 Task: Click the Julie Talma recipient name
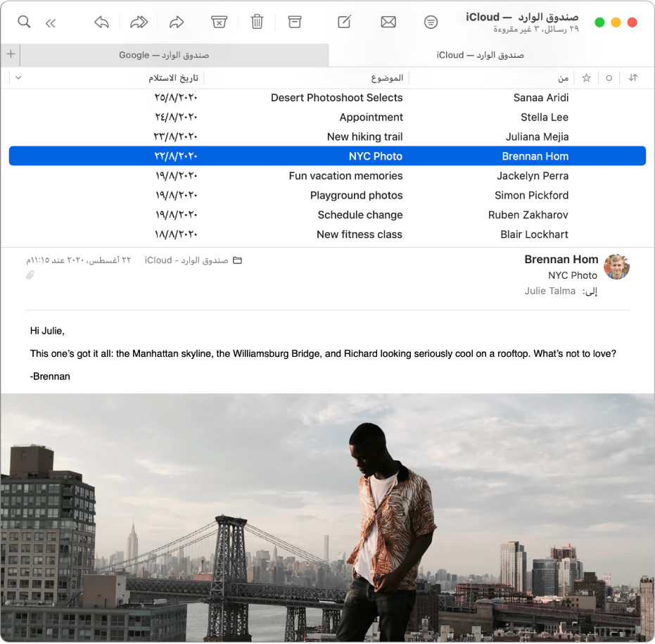tap(549, 291)
